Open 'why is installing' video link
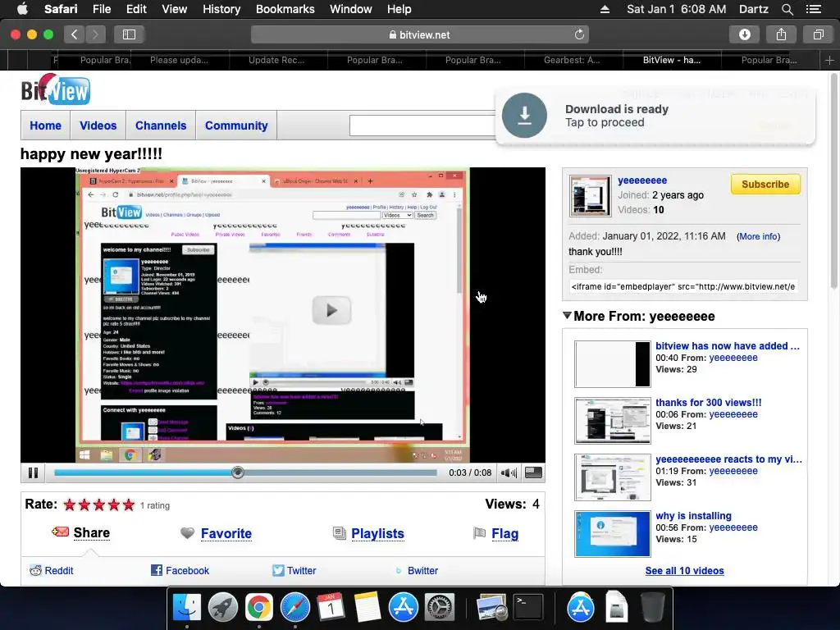This screenshot has width=840, height=630. (693, 516)
